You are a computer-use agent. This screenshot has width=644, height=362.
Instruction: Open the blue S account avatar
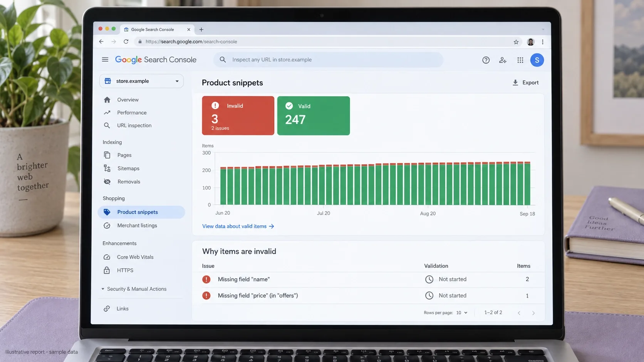click(x=537, y=60)
